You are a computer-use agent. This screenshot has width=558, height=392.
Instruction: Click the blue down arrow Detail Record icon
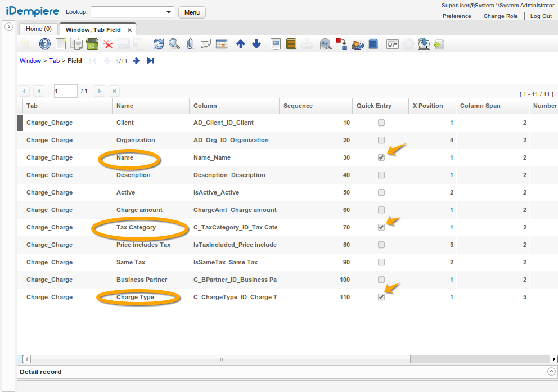tap(256, 44)
